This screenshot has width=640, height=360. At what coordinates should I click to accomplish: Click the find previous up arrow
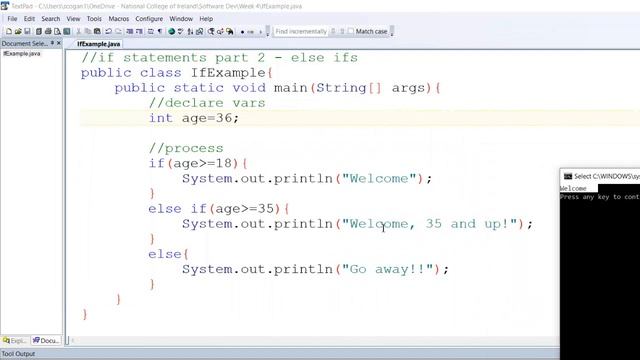tap(342, 31)
